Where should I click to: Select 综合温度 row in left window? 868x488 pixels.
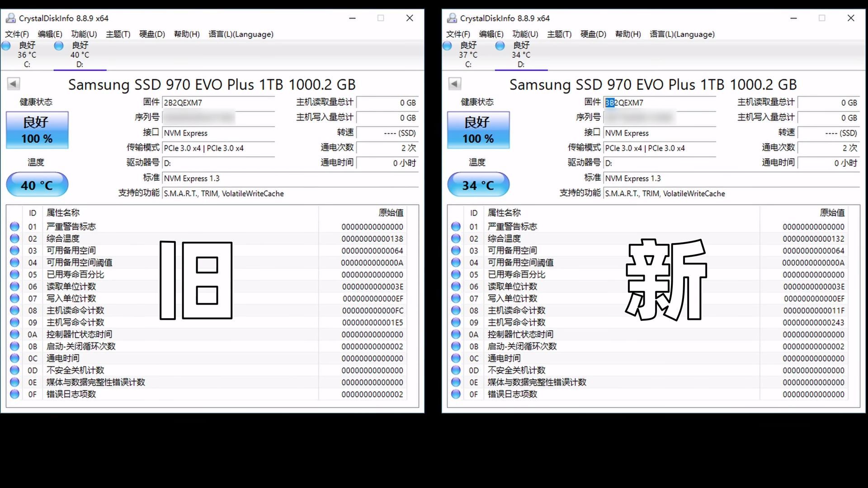tap(207, 239)
